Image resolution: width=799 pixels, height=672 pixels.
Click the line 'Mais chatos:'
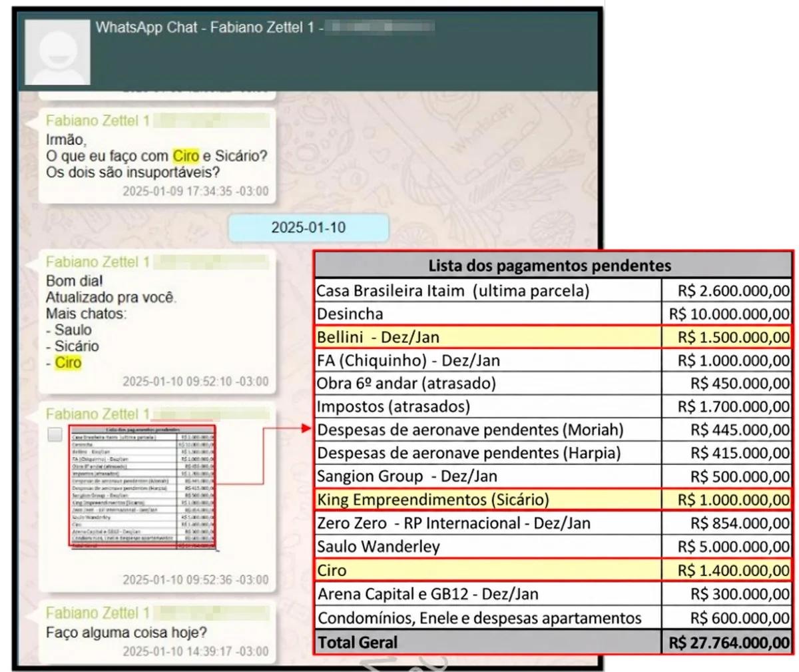(x=86, y=313)
